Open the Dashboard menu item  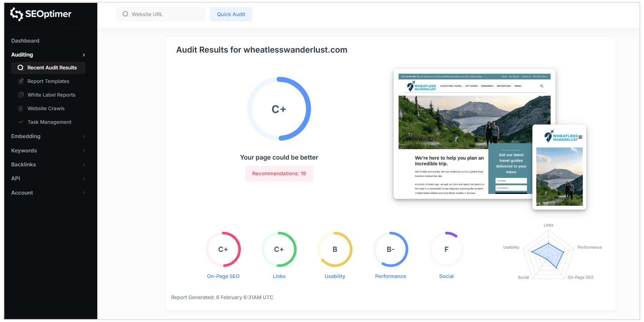coord(25,41)
